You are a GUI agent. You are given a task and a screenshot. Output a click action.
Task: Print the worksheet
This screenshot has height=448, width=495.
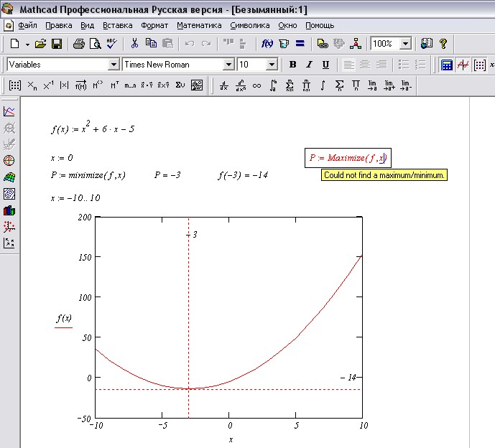pyautogui.click(x=78, y=44)
